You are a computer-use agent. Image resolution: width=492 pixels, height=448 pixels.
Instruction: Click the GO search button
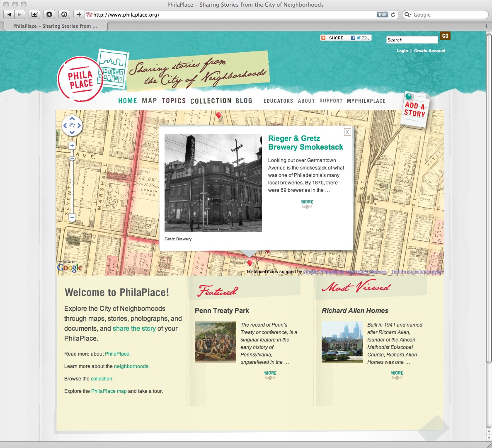(x=445, y=36)
